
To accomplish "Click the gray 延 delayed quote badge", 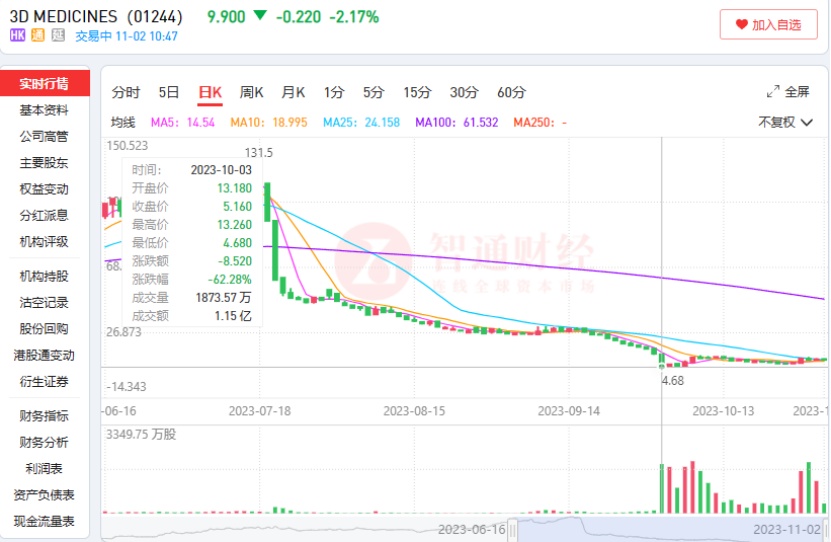I will point(58,35).
